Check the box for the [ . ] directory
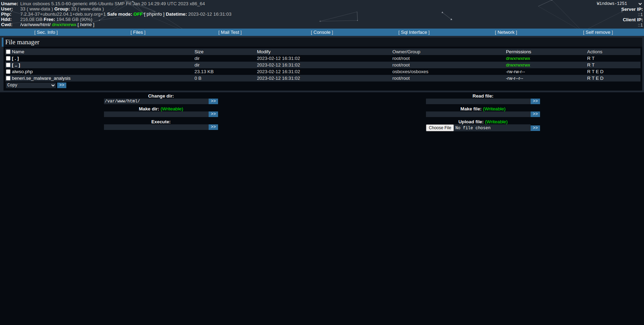Image resolution: width=644 pixels, height=325 pixels. click(8, 59)
